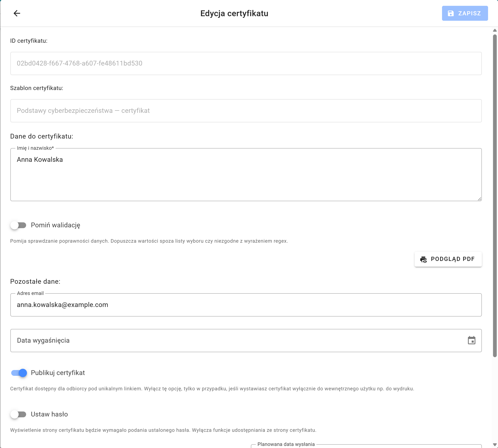The height and width of the screenshot is (448, 498).
Task: Save certificate with the ZAPISZ button
Action: 465,13
